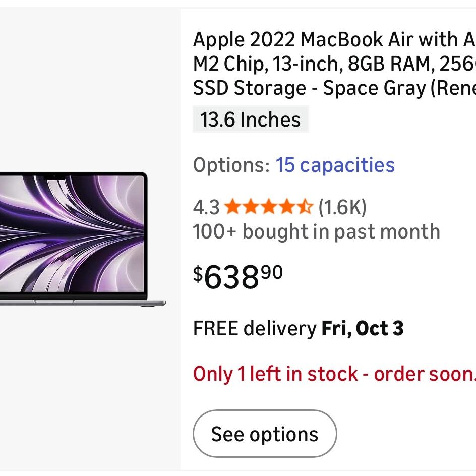Viewport: 476px width, 476px height.
Task: Click the first orange rating star
Action: [x=233, y=206]
